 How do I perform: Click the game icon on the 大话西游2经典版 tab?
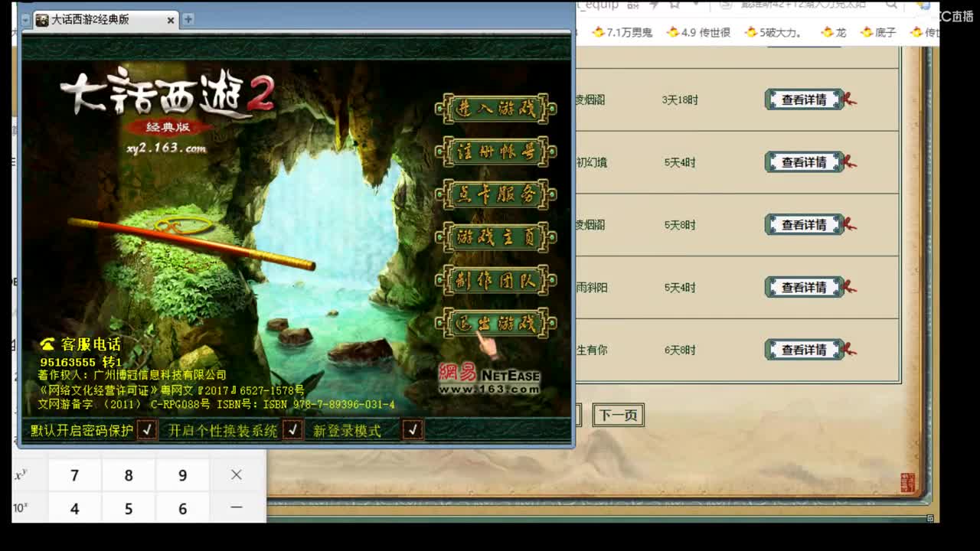pyautogui.click(x=42, y=20)
